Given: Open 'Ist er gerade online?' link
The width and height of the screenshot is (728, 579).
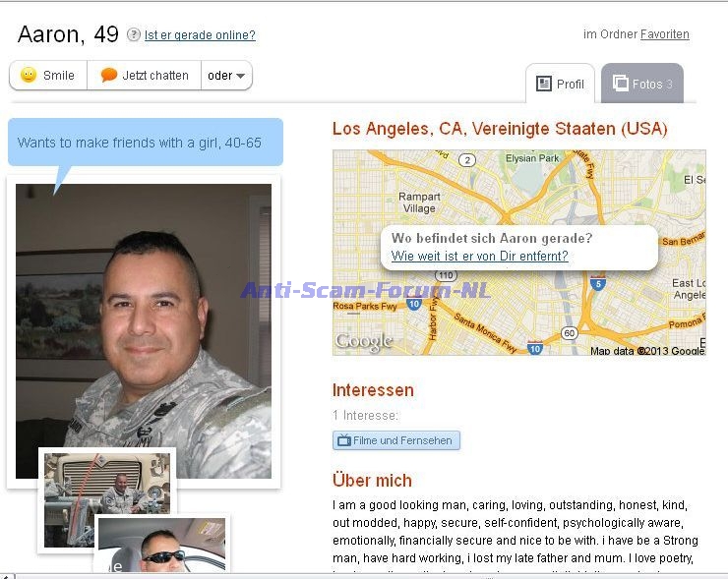Looking at the screenshot, I should (200, 34).
